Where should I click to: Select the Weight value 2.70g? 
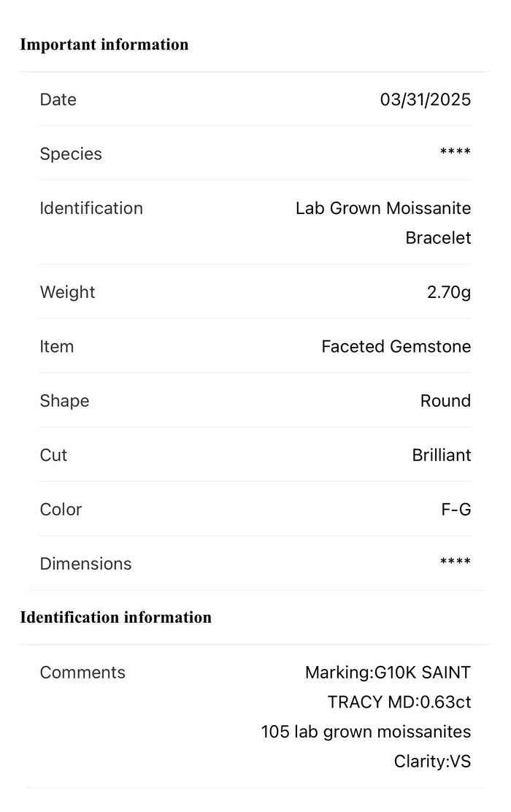point(449,293)
